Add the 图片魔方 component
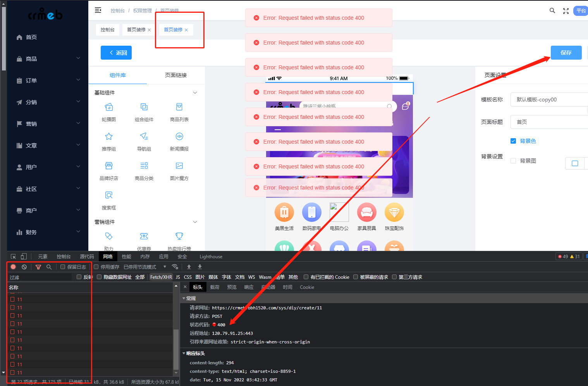588x386 pixels. point(179,170)
